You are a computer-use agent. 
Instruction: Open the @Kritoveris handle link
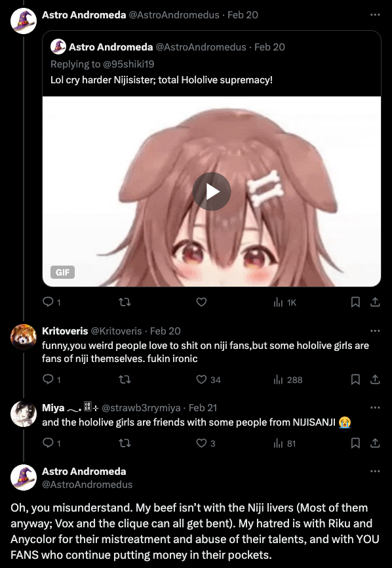(116, 331)
